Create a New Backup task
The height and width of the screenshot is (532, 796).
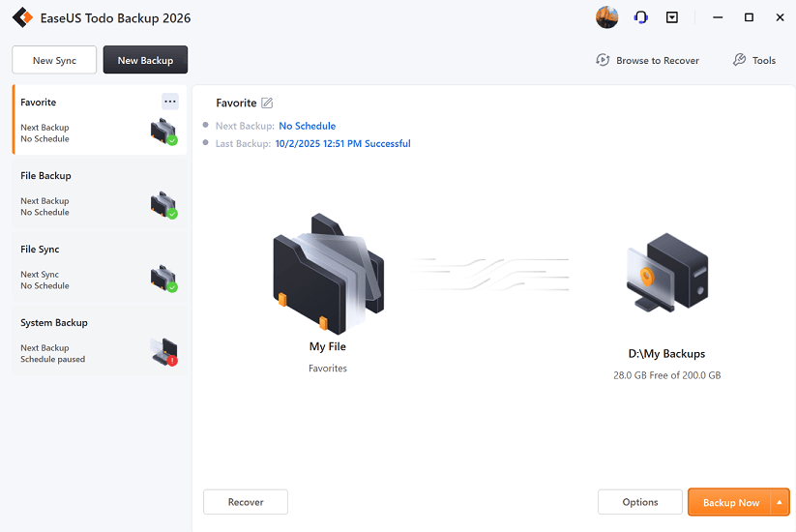[x=145, y=60]
